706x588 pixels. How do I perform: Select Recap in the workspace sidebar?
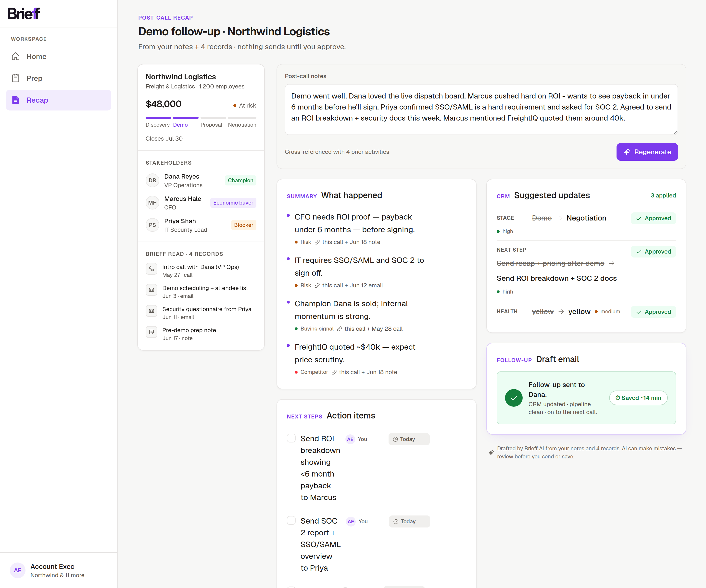[x=59, y=100]
